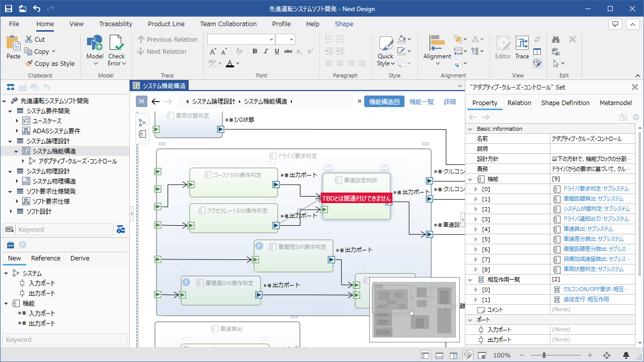Image resolution: width=644 pixels, height=362 pixels.
Task: Close the property inspector panel
Action: (x=635, y=87)
